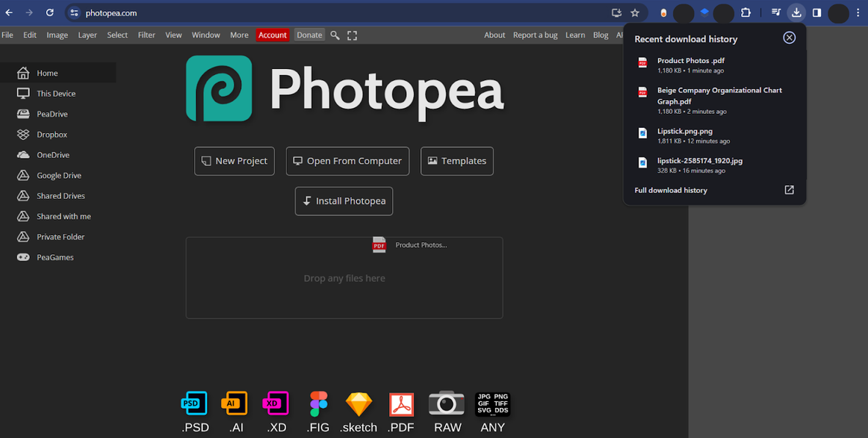Viewport: 868px width, 438px height.
Task: Click Open From Computer button
Action: point(347,161)
